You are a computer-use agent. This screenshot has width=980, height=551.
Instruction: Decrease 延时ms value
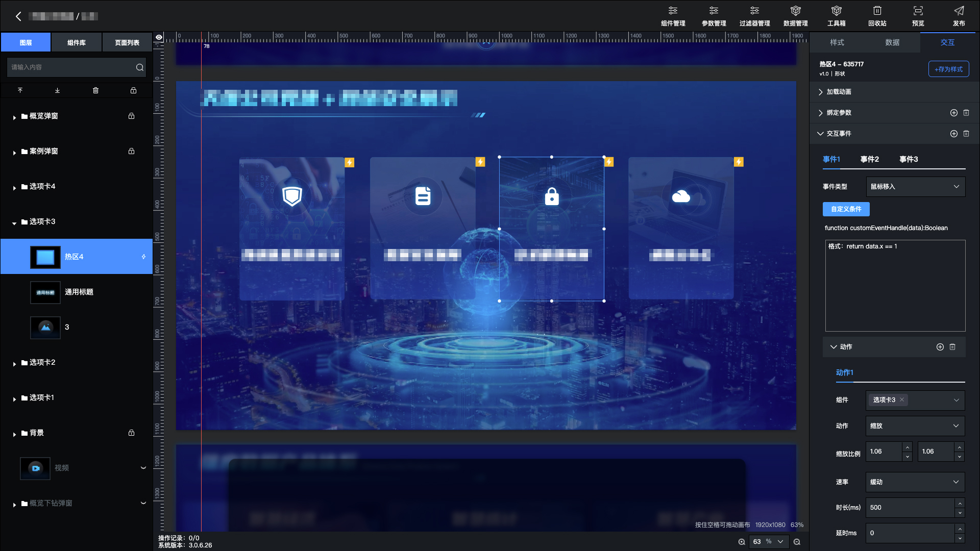960,538
